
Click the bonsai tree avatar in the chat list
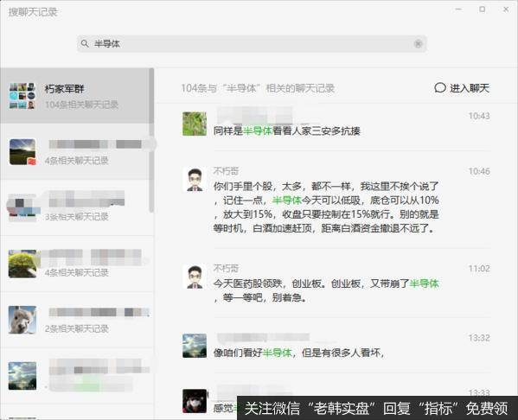pos(22,264)
